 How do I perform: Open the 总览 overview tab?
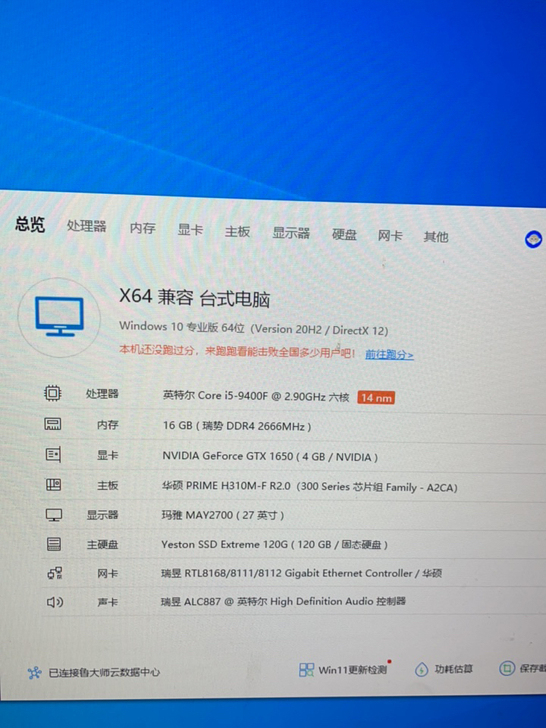pos(30,224)
